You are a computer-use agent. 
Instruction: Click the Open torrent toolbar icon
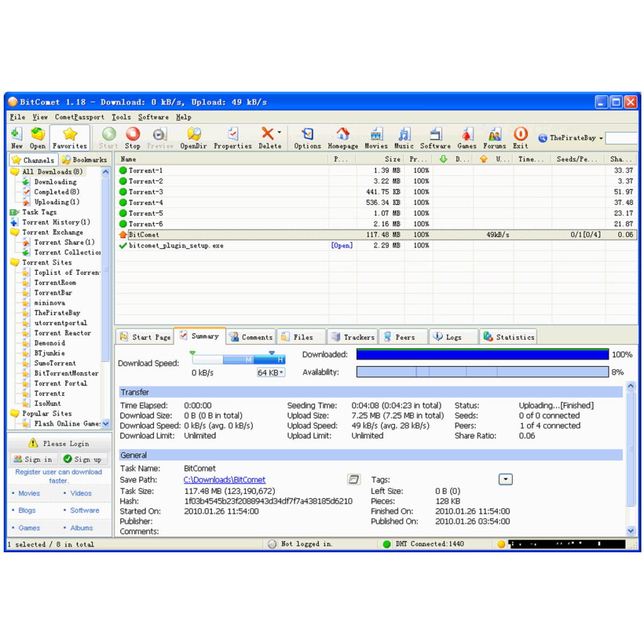37,138
